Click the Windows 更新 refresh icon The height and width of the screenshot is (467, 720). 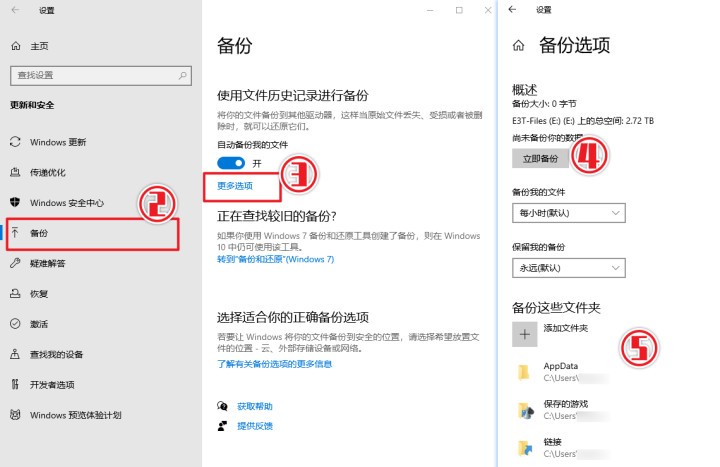(15, 142)
